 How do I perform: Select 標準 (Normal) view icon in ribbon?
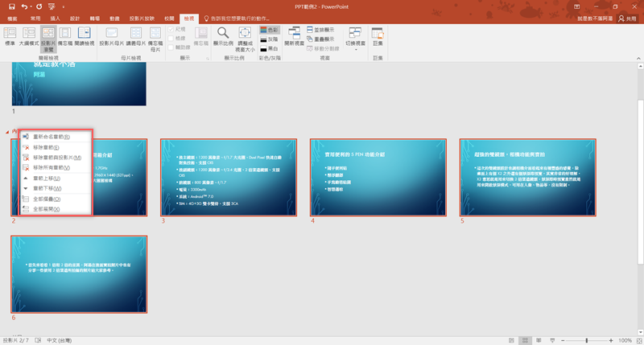(10, 38)
